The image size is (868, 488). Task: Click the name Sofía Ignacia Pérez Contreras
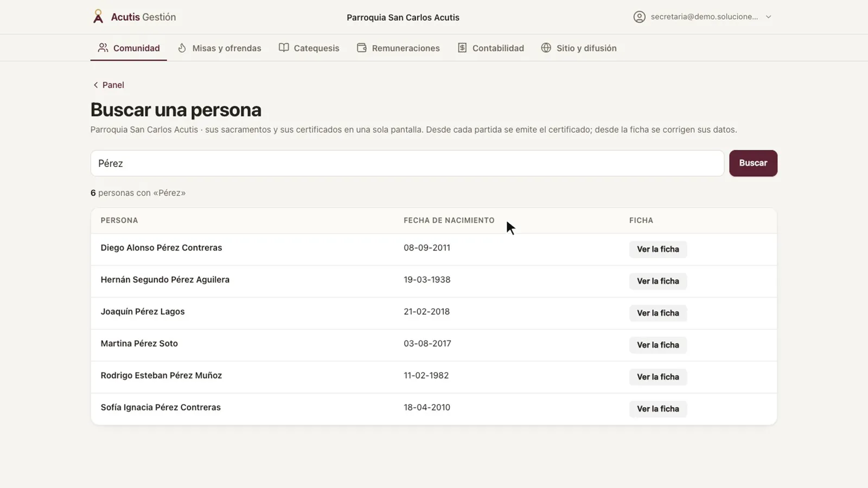(x=161, y=408)
